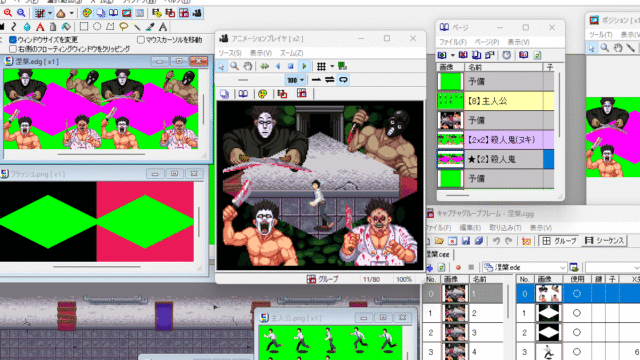Select the rectangle selection tool

tap(84, 27)
